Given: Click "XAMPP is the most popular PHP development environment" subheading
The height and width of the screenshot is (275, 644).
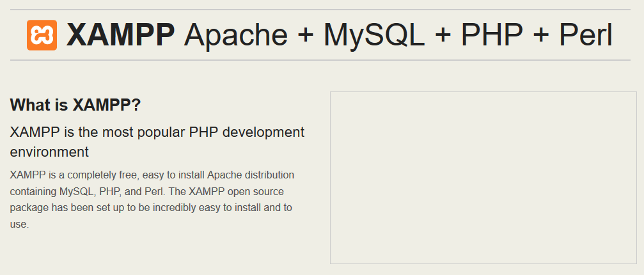Looking at the screenshot, I should (157, 142).
